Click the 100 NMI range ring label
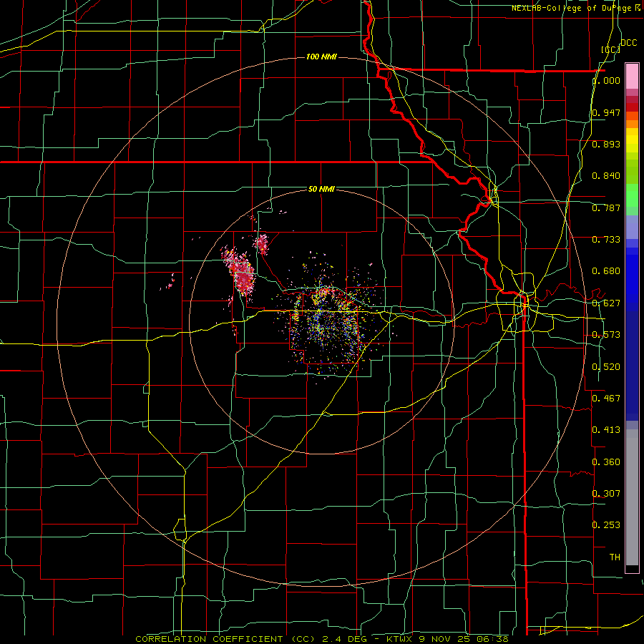Image resolution: width=644 pixels, height=644 pixels. tap(321, 57)
